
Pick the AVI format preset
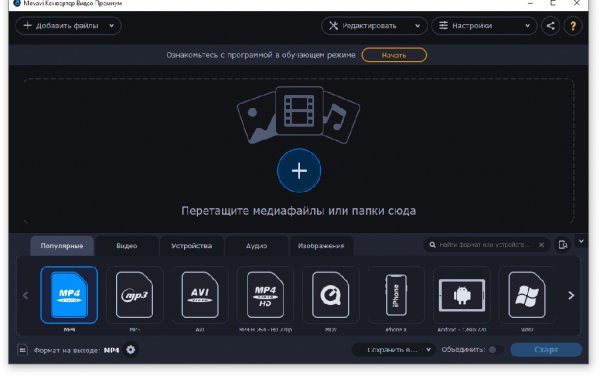200,295
